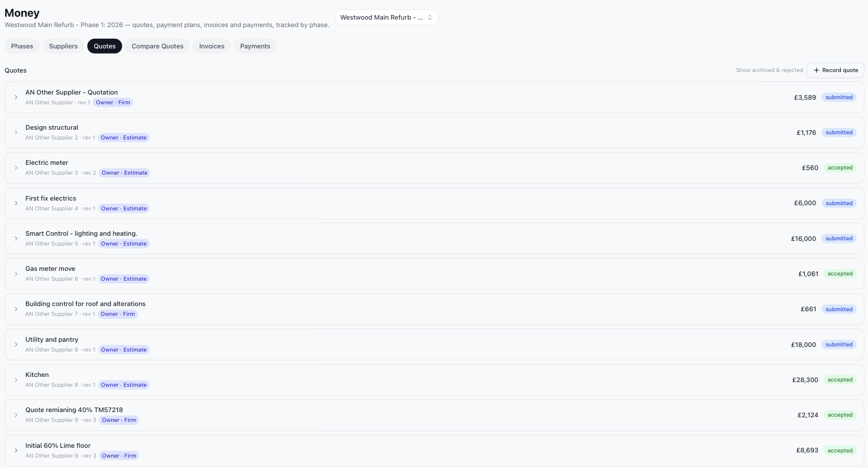
Task: Open the Invoices tab
Action: pos(212,46)
